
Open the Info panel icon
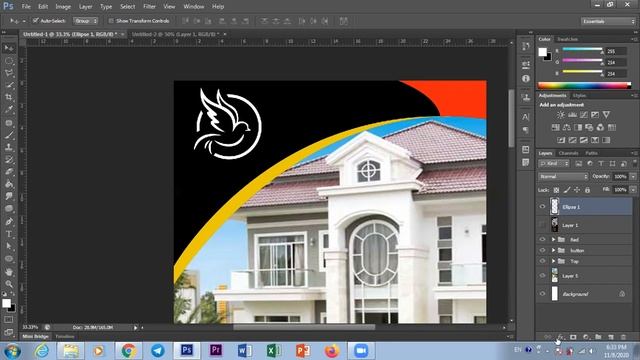[526, 78]
